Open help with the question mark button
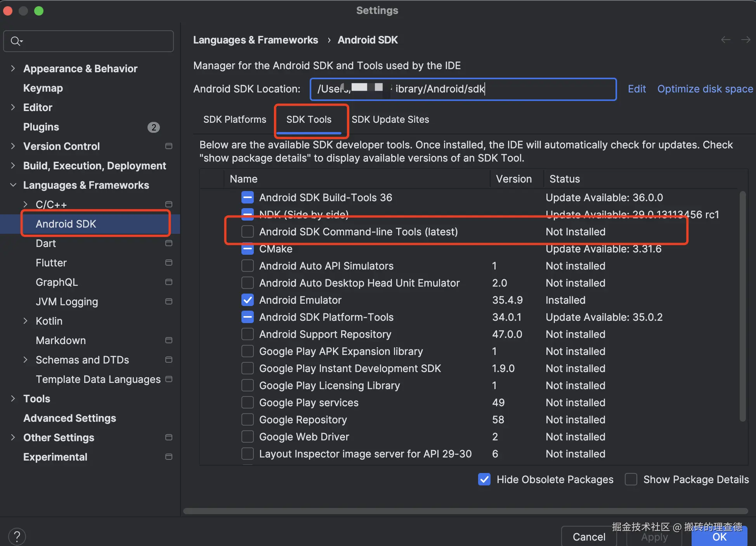 tap(17, 537)
